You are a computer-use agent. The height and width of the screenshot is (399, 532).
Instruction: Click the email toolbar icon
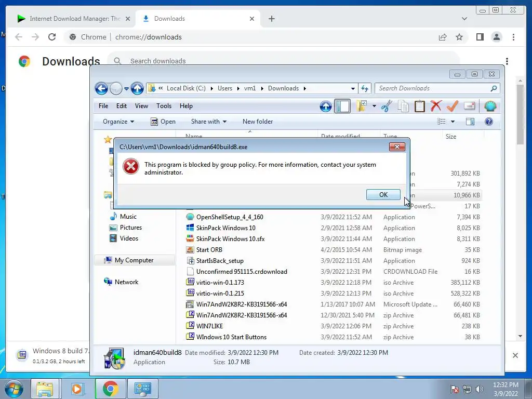(470, 106)
